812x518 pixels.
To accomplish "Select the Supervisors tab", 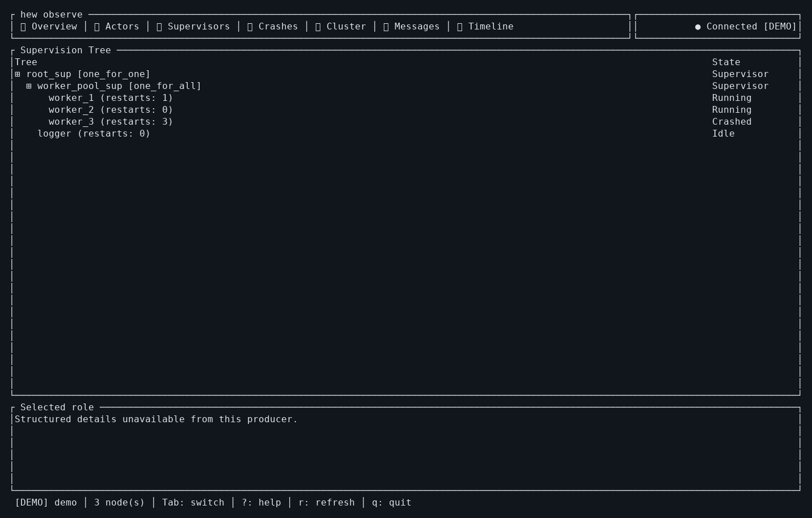I will click(193, 27).
